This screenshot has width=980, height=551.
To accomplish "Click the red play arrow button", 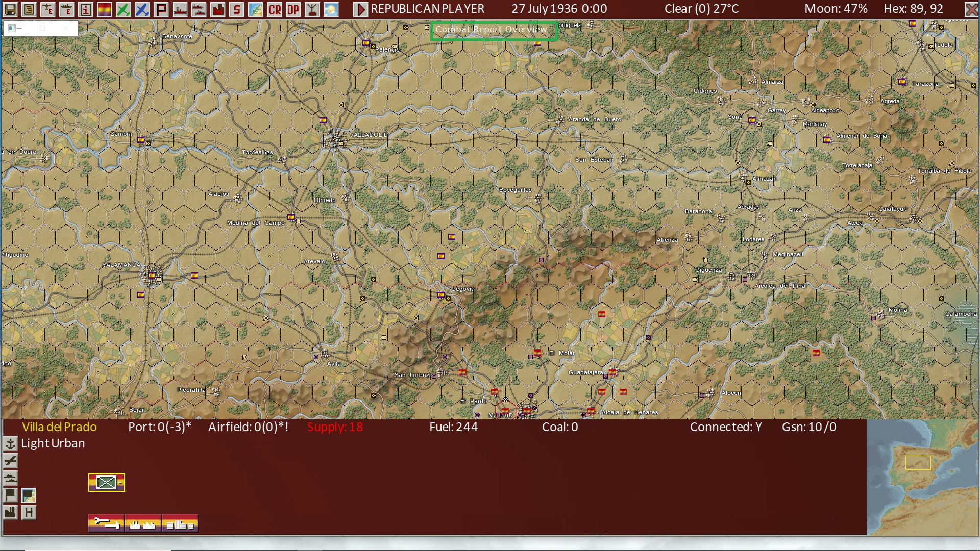I will coord(360,9).
